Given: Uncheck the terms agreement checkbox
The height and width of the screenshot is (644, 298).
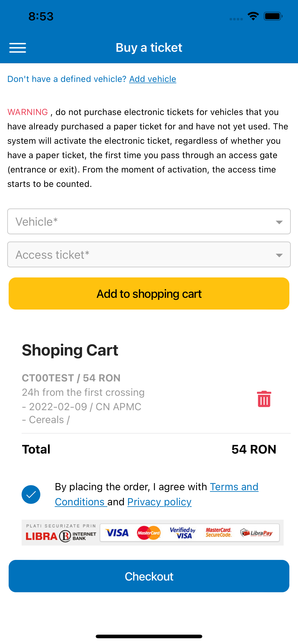Looking at the screenshot, I should (x=31, y=494).
